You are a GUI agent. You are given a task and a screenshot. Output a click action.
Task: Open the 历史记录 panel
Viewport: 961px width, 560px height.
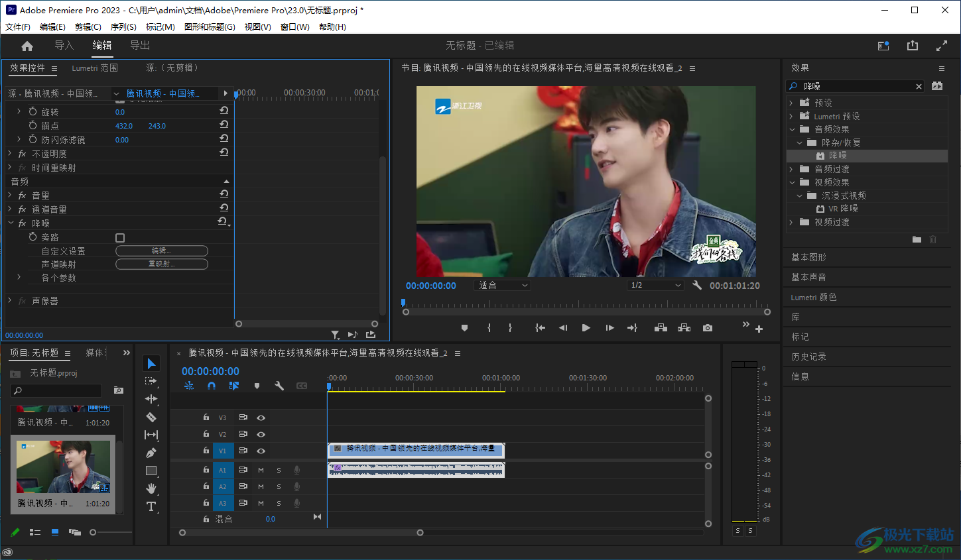808,357
